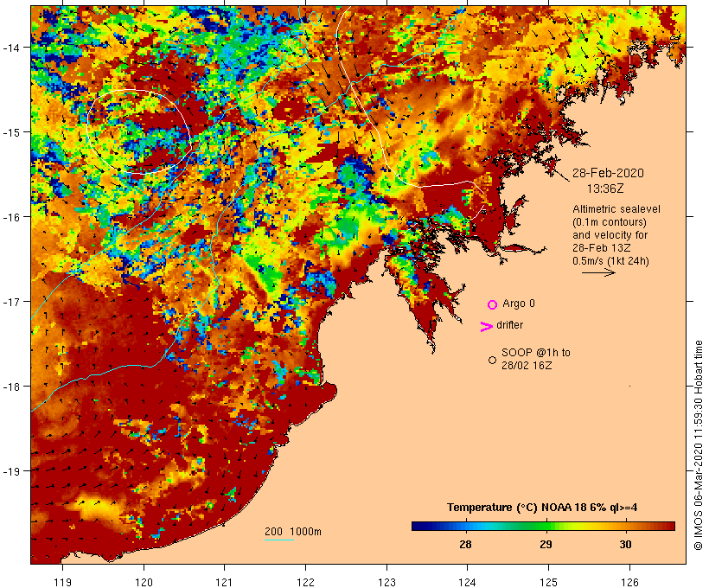Click the 'Altimetric sealevel' caption line
This screenshot has height=588, width=709.
[616, 209]
